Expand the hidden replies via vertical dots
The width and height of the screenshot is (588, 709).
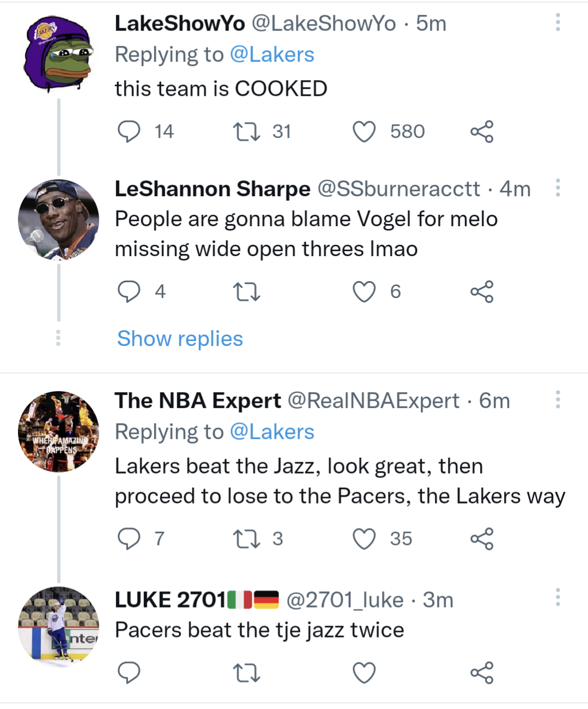tap(59, 338)
